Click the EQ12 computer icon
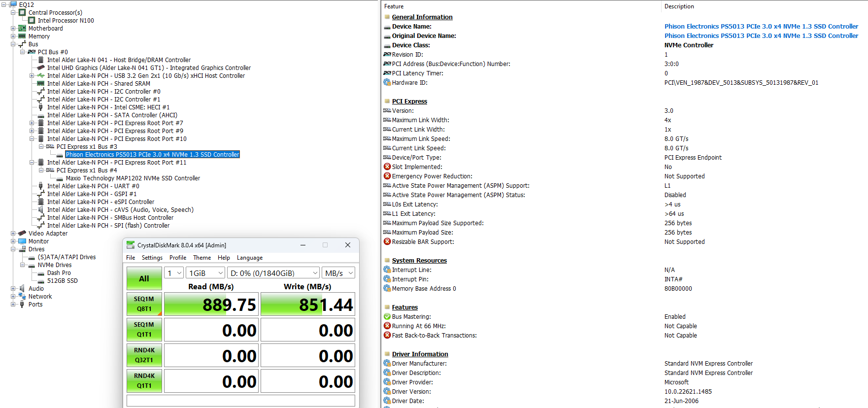 pos(13,4)
